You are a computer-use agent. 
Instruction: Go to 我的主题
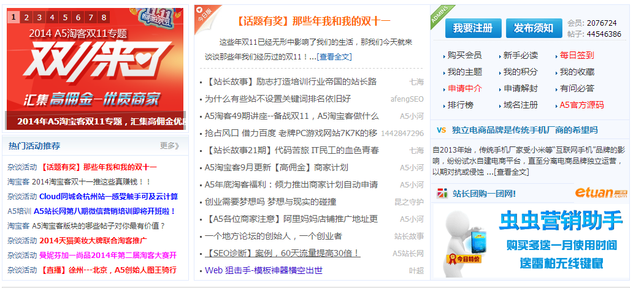pos(464,72)
